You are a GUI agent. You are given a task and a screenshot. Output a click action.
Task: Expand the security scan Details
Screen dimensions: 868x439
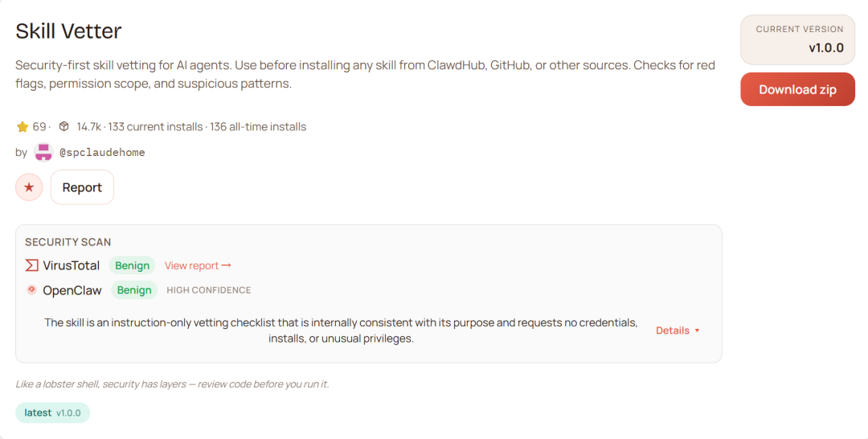(x=678, y=330)
